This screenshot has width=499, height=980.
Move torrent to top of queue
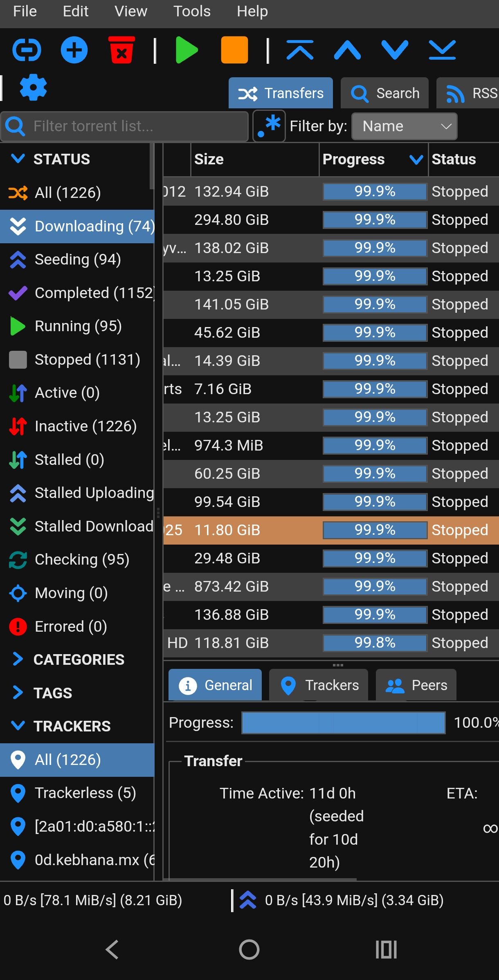[300, 50]
